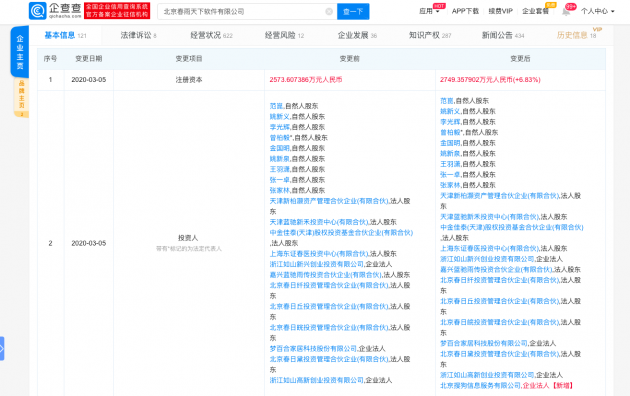630x396 pixels.
Task: Open 姚新义 in the 变更前 column
Action: click(x=279, y=116)
